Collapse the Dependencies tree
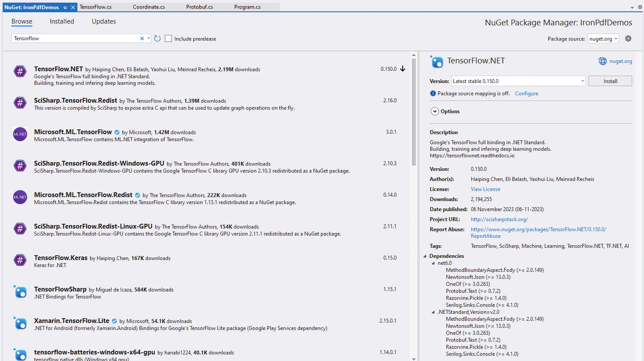The width and height of the screenshot is (644, 361). coord(425,256)
